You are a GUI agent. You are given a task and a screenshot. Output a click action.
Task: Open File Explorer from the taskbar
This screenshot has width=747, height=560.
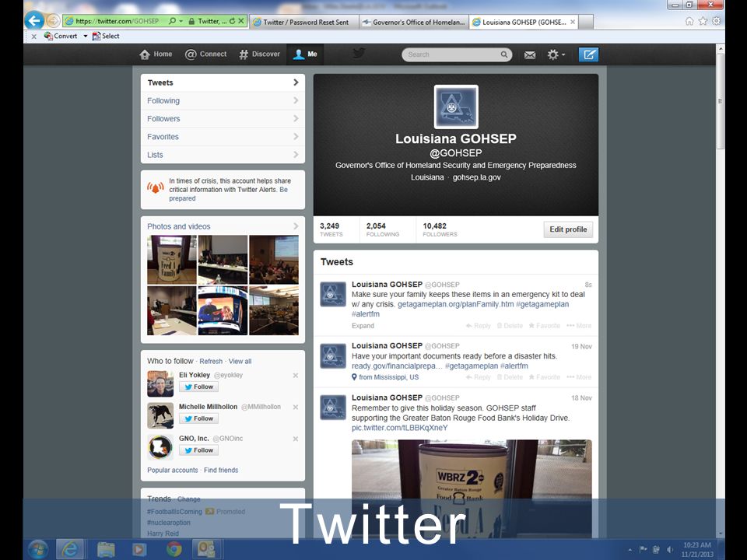pos(106,549)
